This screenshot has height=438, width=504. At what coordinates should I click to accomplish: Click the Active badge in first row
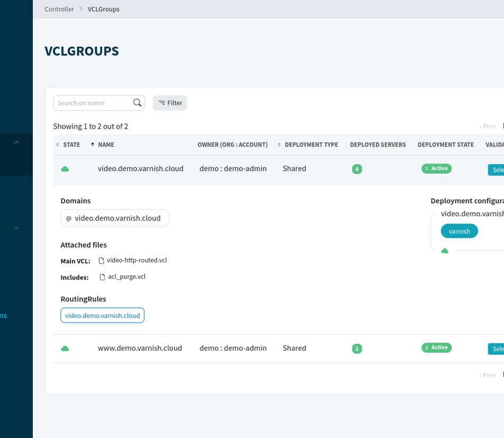point(436,168)
